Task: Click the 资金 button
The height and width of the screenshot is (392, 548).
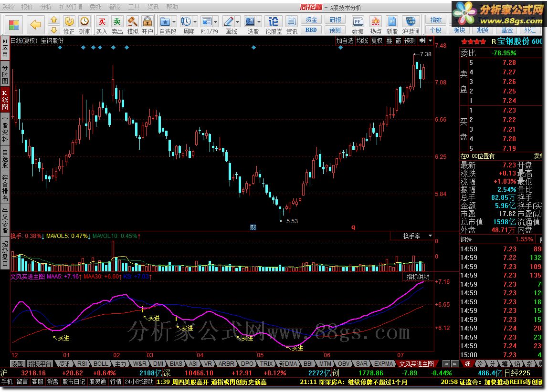Action: [311, 20]
